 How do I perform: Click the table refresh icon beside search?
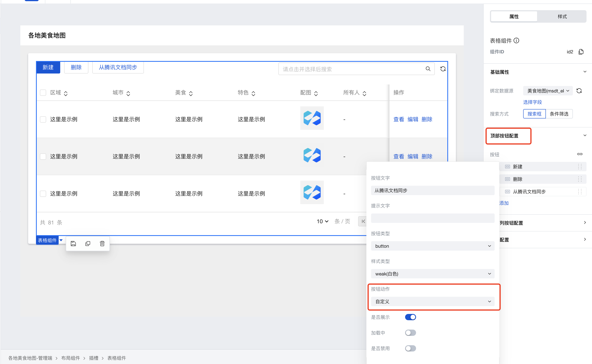click(443, 69)
